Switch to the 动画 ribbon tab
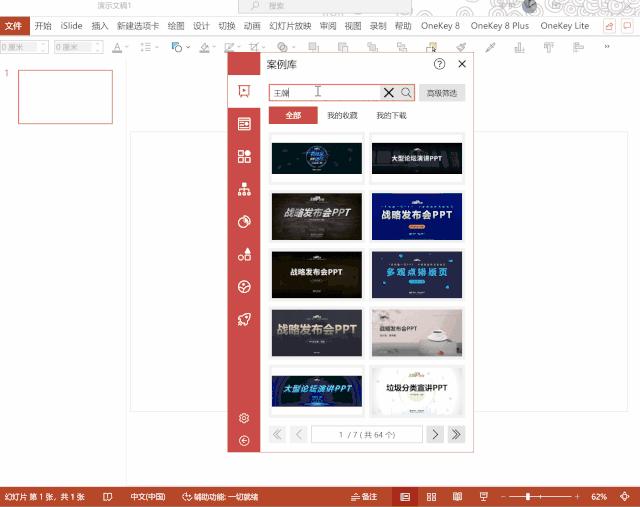This screenshot has height=507, width=640. (252, 26)
